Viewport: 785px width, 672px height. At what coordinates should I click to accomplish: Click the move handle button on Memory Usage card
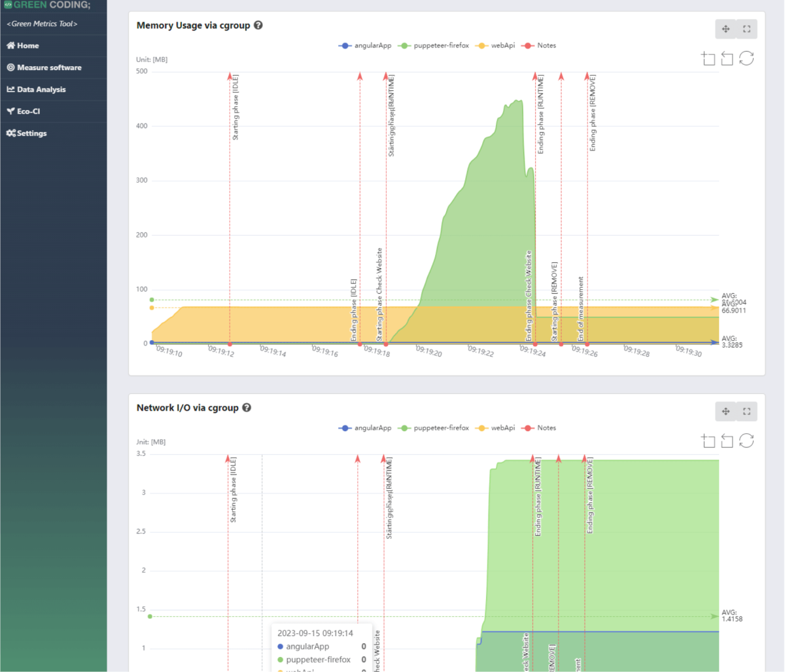725,29
